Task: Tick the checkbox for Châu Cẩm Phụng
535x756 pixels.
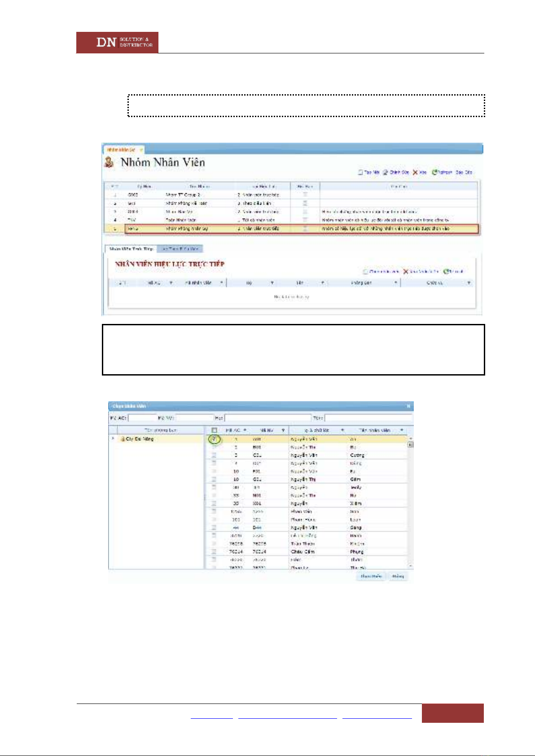Action: click(x=214, y=551)
